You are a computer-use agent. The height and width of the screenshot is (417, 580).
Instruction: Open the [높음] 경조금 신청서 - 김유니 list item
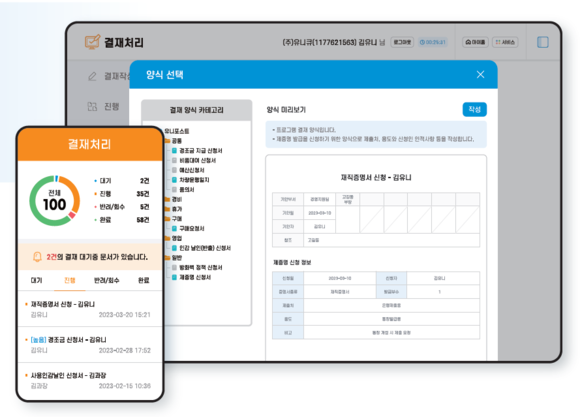90,345
